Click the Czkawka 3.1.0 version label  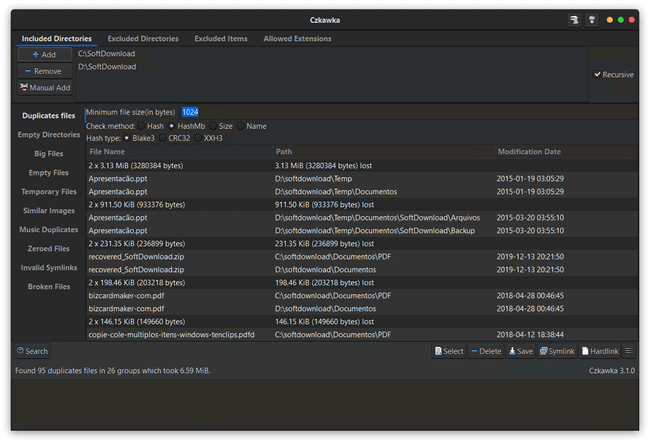(x=611, y=370)
